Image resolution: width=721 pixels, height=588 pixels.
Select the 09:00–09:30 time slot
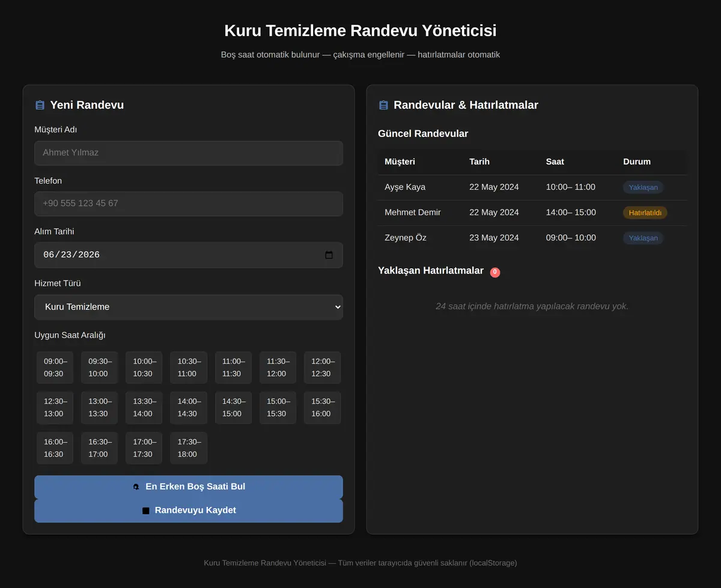point(55,368)
